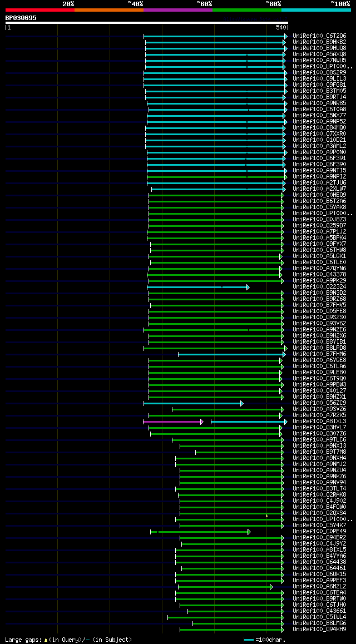Click the red 20% legend color segment
This screenshot has width=356, height=644.
point(40,9)
